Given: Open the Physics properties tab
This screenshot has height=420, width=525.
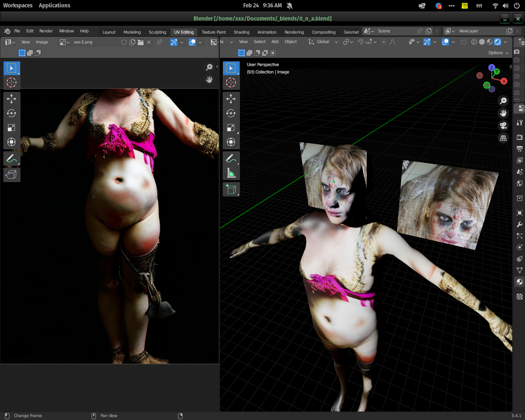Looking at the screenshot, I should [520, 247].
